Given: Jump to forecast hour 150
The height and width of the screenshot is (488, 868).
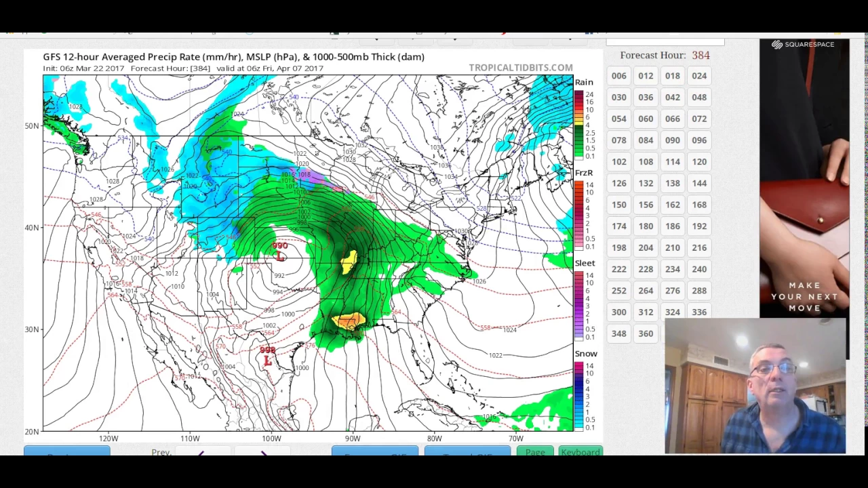Looking at the screenshot, I should click(618, 205).
